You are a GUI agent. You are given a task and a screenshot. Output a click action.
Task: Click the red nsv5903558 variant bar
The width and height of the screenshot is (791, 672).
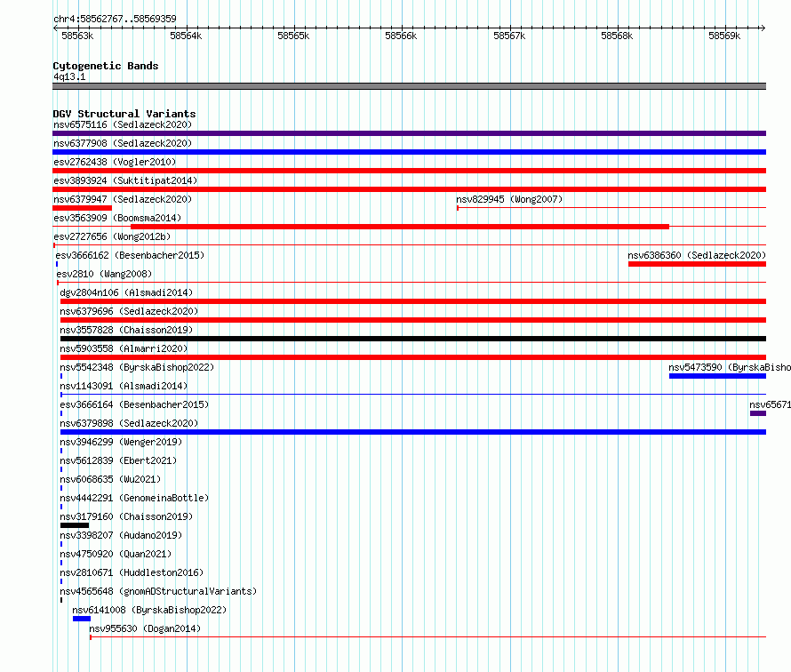tap(413, 357)
